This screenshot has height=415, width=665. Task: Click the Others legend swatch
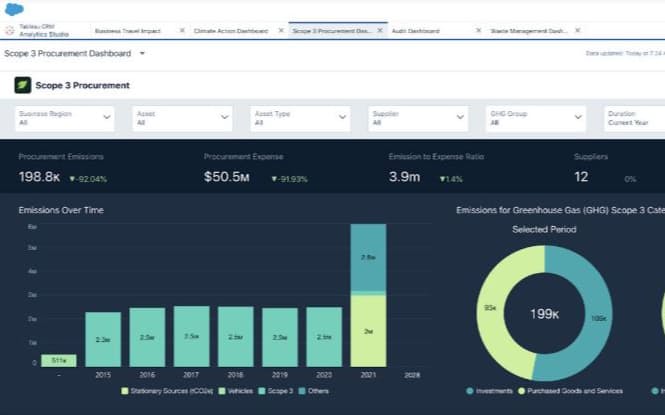[x=302, y=391]
